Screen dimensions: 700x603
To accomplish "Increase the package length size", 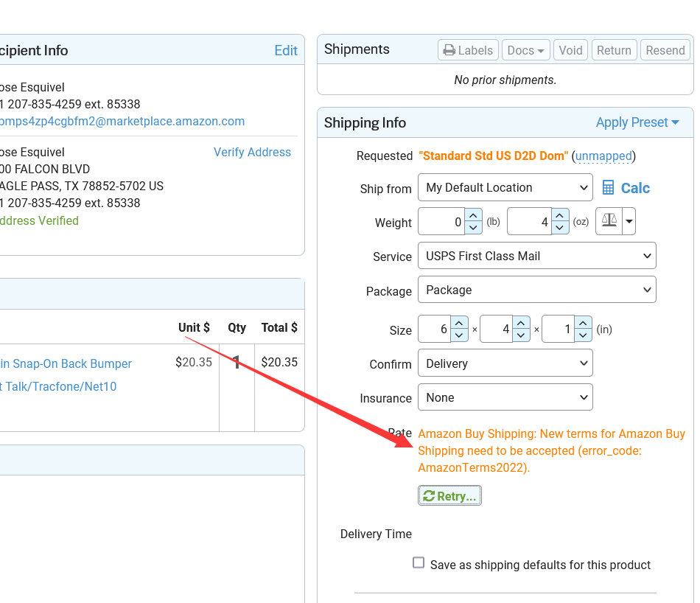I will tap(459, 323).
